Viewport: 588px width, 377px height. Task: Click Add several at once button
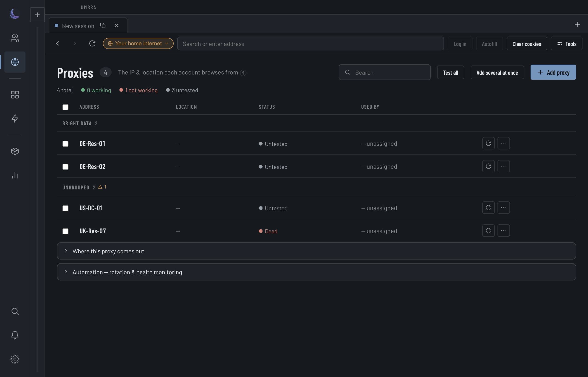click(x=497, y=72)
